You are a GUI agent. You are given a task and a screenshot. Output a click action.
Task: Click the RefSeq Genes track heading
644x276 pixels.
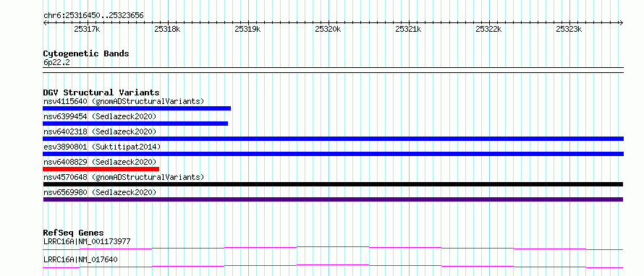coord(73,233)
